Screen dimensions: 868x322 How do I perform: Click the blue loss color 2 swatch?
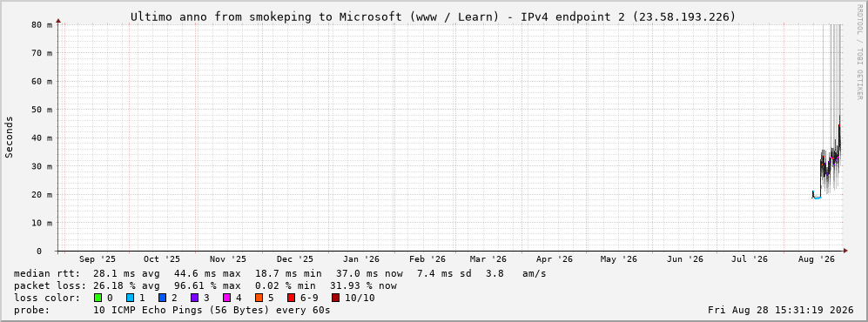pos(162,298)
